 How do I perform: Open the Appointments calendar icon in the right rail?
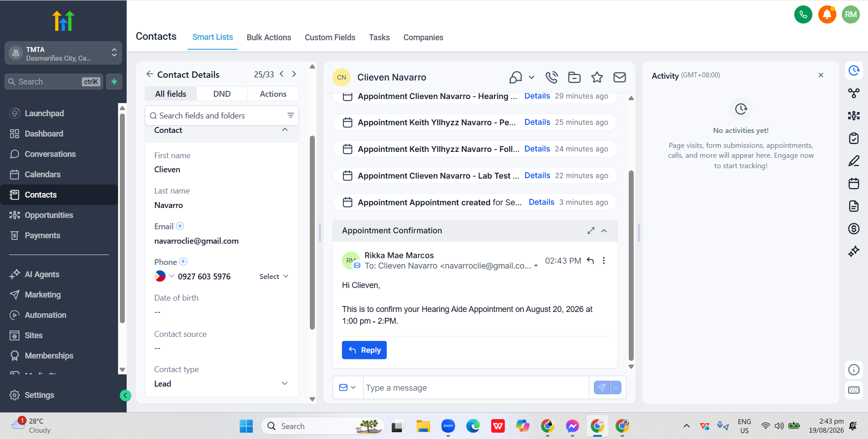click(854, 184)
